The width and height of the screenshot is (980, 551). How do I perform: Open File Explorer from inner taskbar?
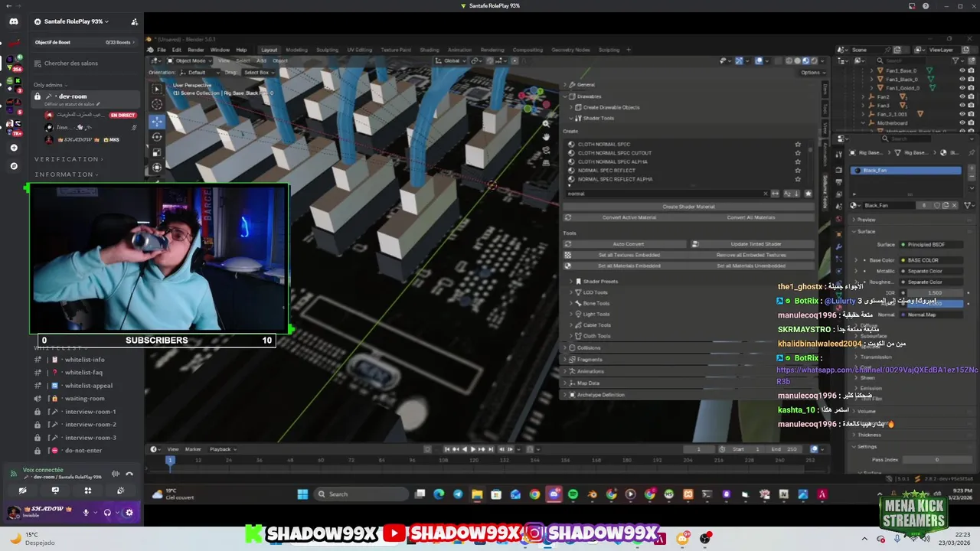tap(477, 494)
